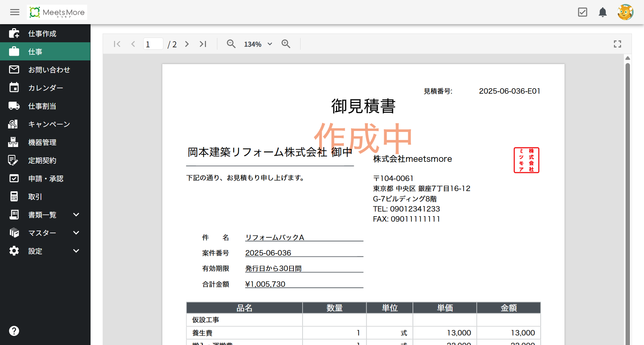The width and height of the screenshot is (644, 345).
Task: Expand the 書類一覧 submenu
Action: [76, 215]
